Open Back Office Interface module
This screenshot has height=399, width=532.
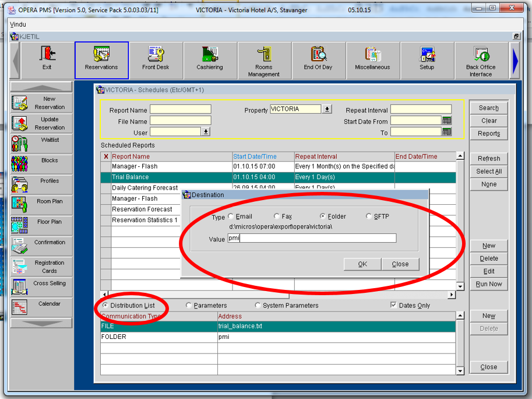(x=481, y=61)
